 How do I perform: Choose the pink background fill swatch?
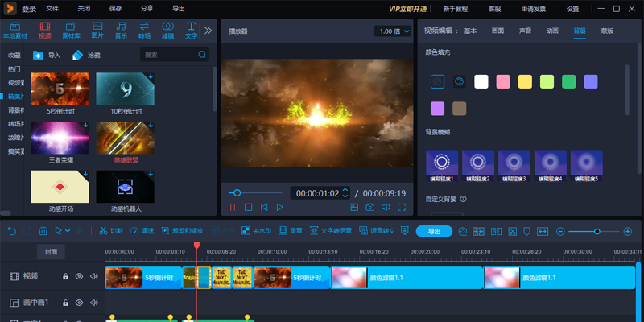pos(503,81)
